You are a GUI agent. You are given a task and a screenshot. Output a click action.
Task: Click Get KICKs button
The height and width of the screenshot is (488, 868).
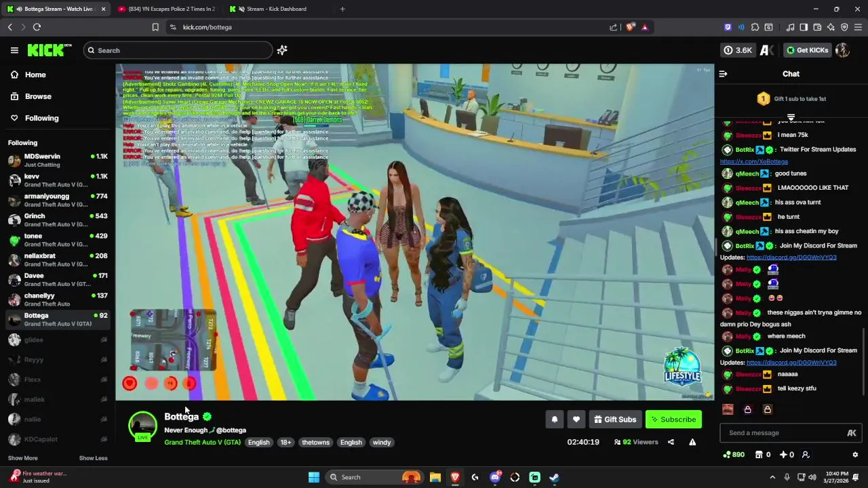coord(807,50)
